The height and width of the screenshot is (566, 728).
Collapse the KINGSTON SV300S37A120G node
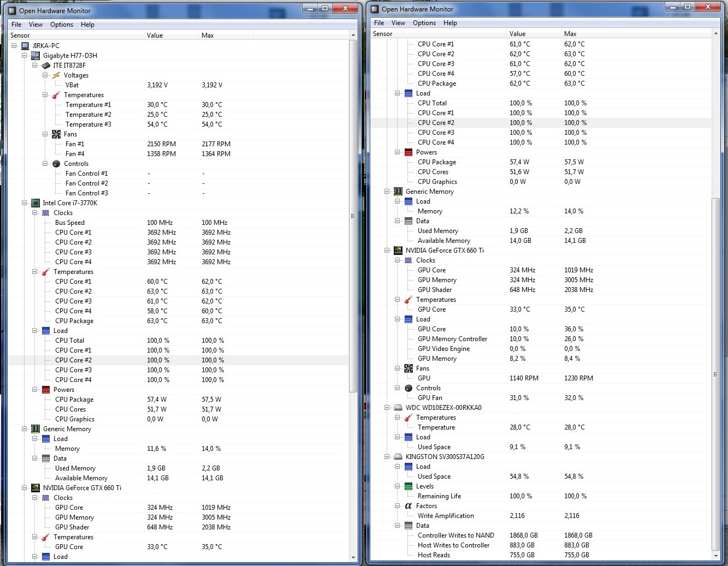(x=387, y=457)
